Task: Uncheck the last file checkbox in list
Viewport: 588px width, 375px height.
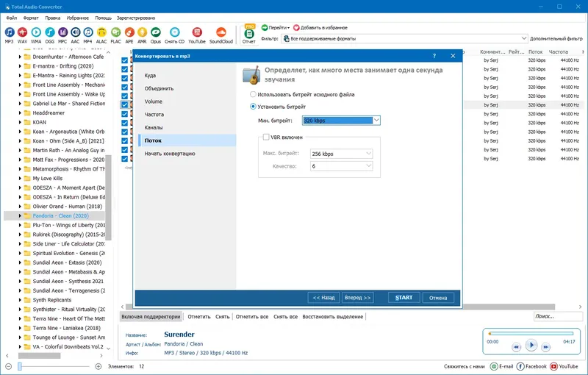Action: 124,159
